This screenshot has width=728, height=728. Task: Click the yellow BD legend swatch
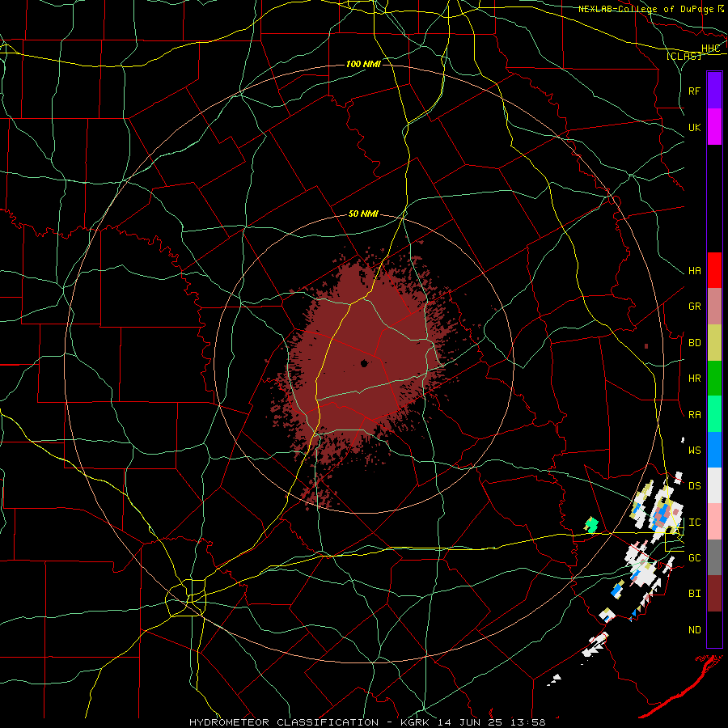coord(714,343)
